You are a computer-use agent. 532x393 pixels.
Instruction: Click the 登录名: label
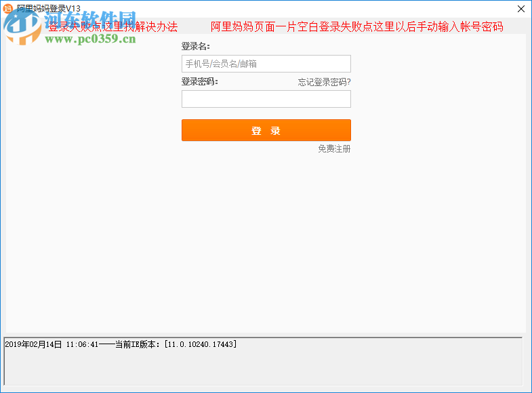click(195, 47)
